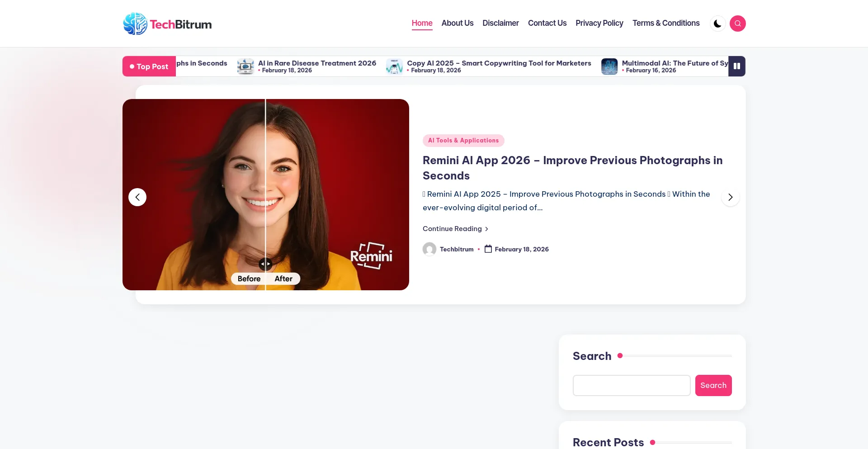Screen dimensions: 868x449
Task: Open search with the pink magnifier icon
Action: pyautogui.click(x=737, y=24)
